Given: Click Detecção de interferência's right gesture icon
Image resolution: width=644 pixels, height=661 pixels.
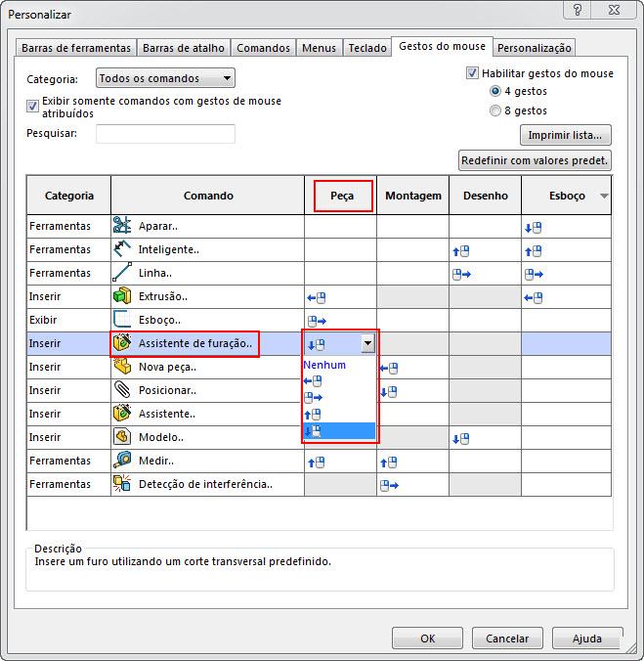Looking at the screenshot, I should [x=389, y=486].
